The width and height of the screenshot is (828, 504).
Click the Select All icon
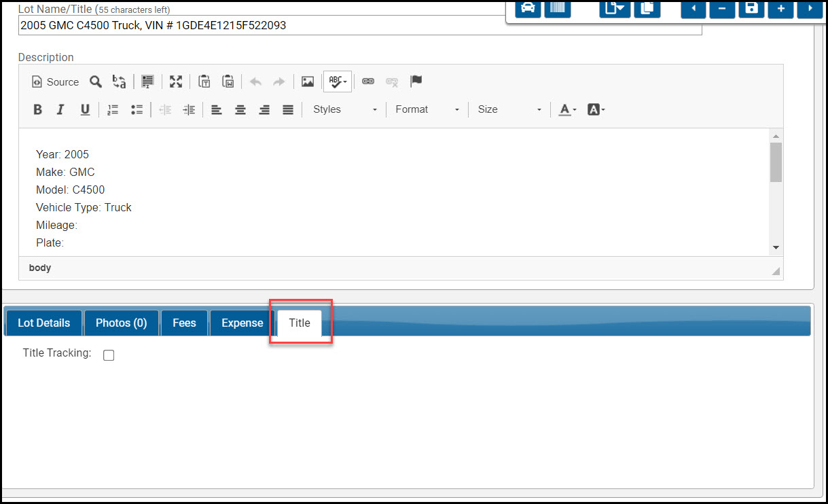point(147,82)
